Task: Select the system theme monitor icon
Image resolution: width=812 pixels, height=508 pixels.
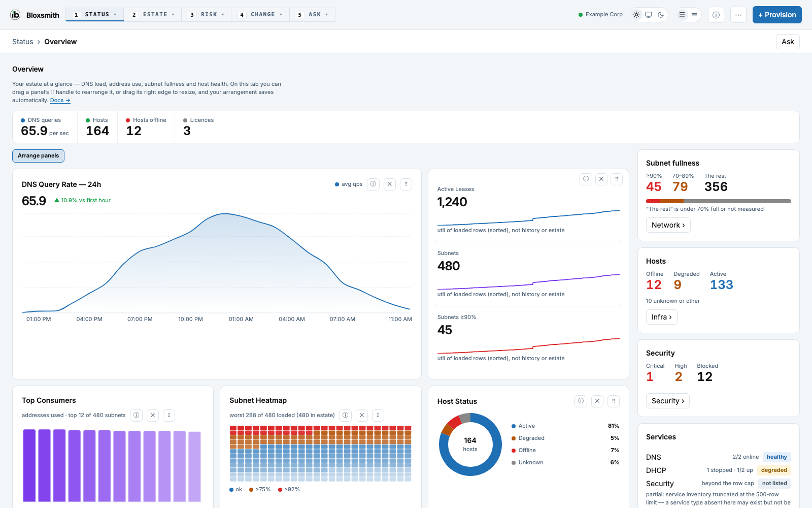Action: [x=649, y=15]
